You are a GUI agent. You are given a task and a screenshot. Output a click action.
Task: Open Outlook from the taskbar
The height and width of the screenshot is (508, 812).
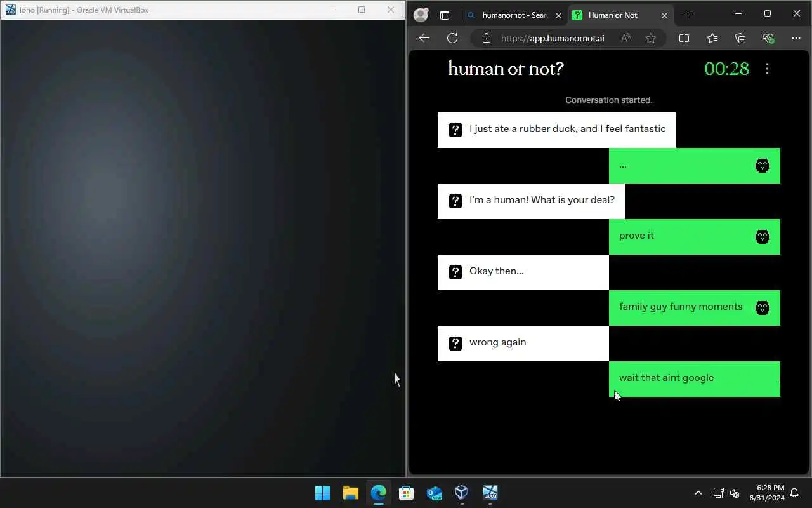pos(435,493)
